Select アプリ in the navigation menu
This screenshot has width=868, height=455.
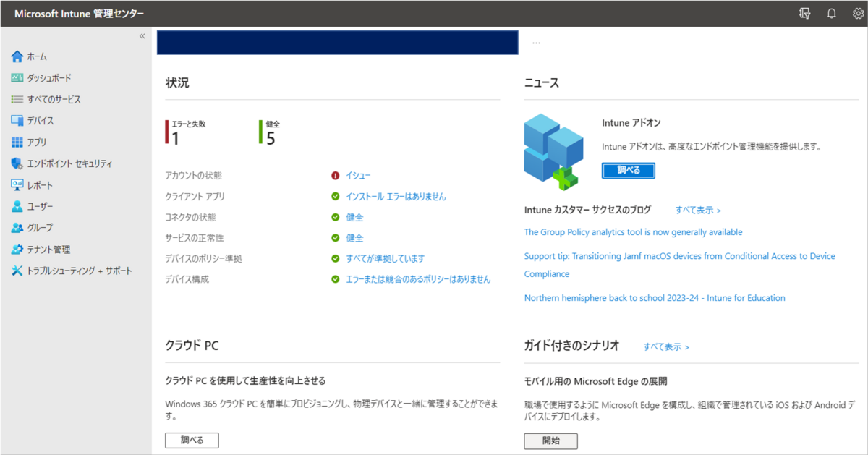(37, 143)
